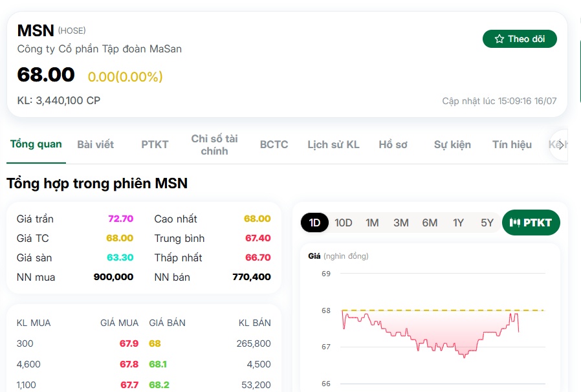Click the Giá trần value 72.70
This screenshot has height=392, width=581.
[x=120, y=219]
